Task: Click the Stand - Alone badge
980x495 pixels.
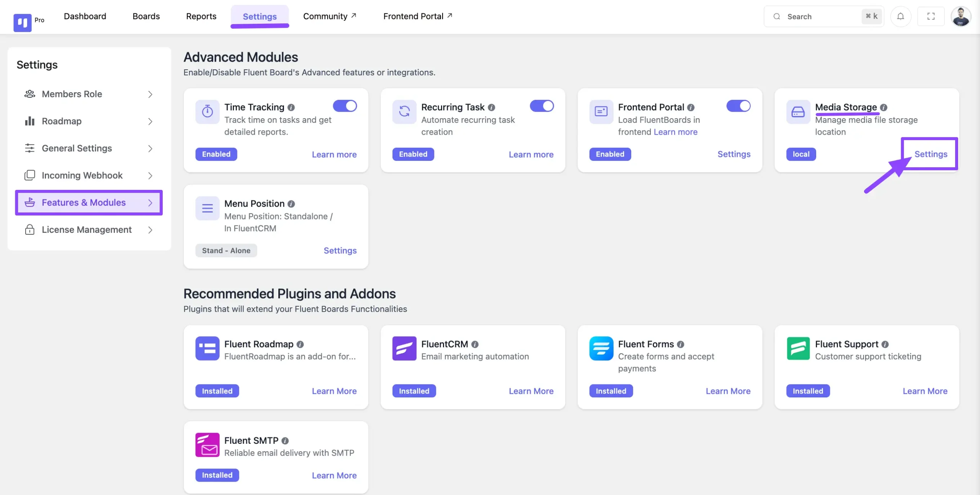Action: pos(226,250)
